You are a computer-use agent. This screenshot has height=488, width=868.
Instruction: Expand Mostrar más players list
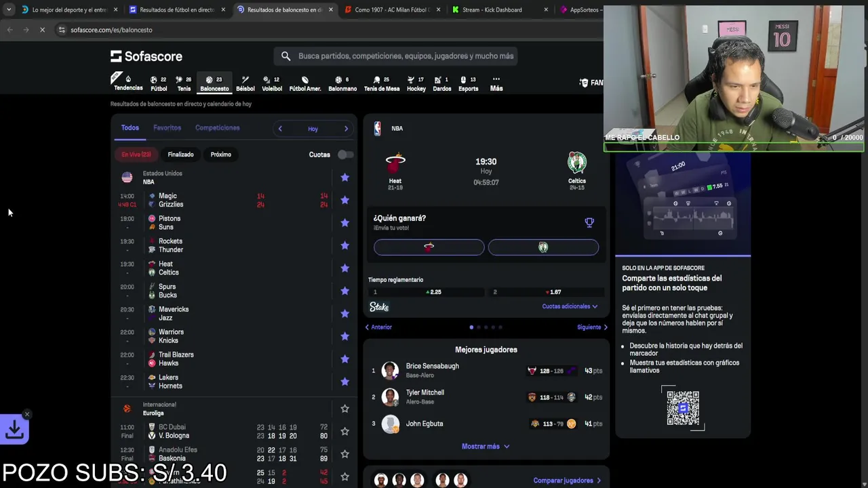coord(486,447)
